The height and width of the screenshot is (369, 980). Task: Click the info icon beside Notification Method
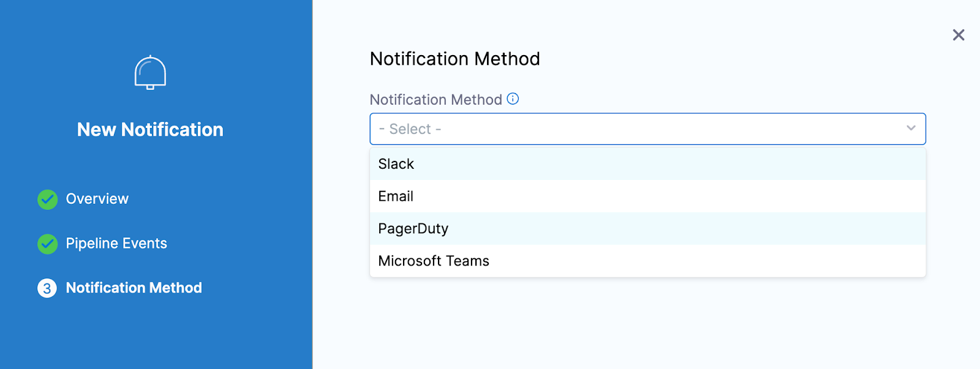[513, 99]
